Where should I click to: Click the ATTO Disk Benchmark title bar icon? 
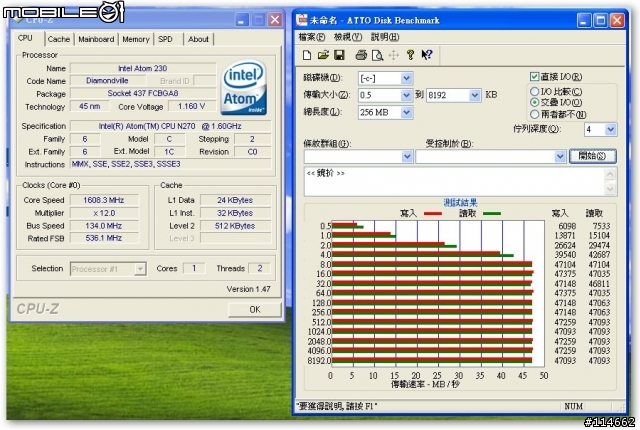tap(302, 20)
